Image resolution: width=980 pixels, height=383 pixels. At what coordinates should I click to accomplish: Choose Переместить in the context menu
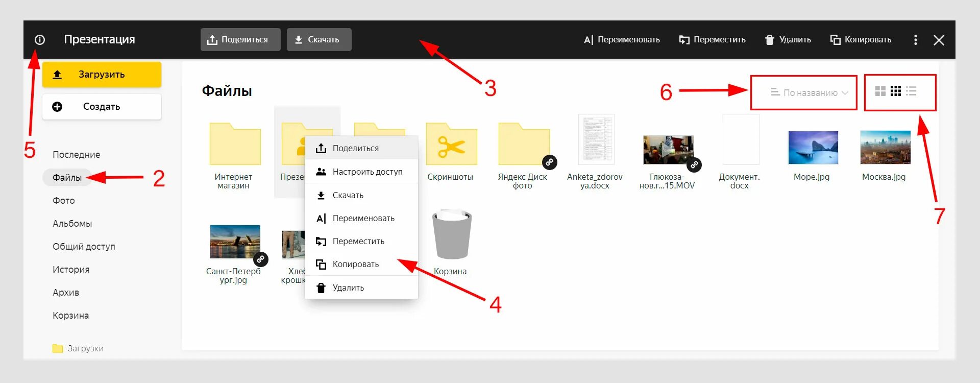[361, 241]
